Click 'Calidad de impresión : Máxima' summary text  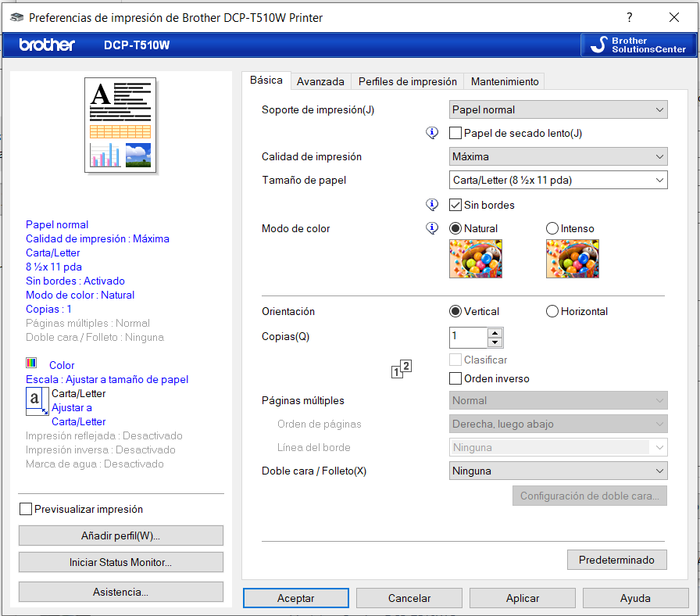coord(98,238)
